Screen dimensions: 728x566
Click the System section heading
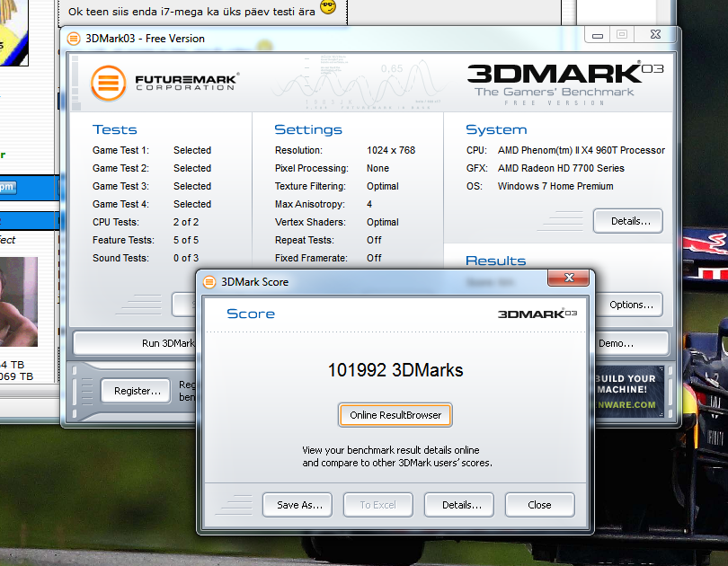coord(496,129)
